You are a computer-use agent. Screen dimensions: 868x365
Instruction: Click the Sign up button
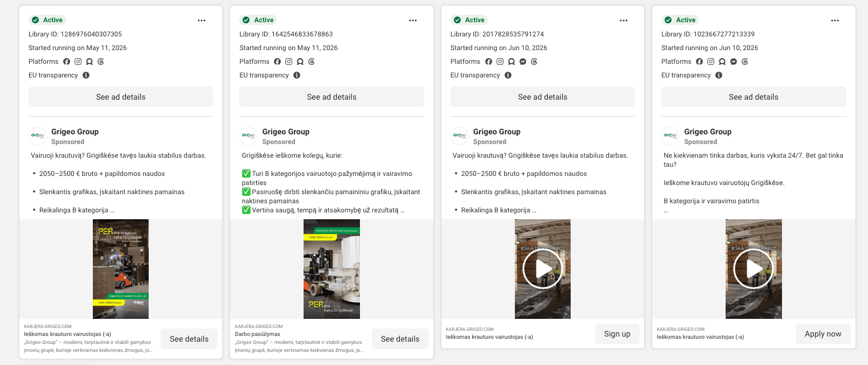[617, 334]
